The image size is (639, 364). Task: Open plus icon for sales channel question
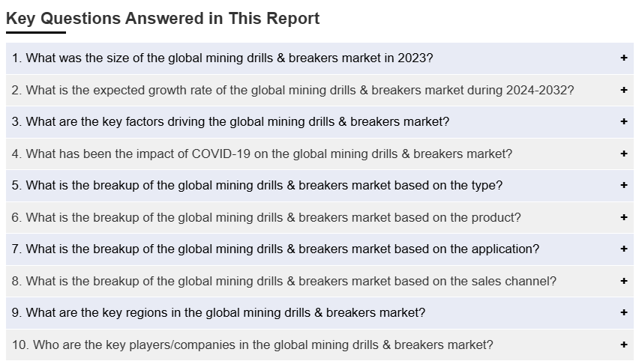coord(623,281)
